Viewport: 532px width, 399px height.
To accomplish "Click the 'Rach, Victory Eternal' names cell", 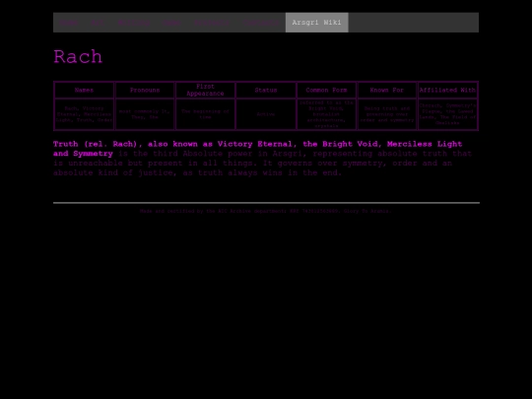I will (x=84, y=114).
